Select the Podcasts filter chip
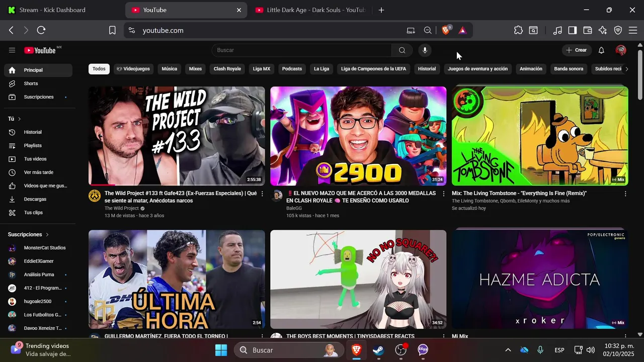This screenshot has height=362, width=644. pyautogui.click(x=292, y=69)
